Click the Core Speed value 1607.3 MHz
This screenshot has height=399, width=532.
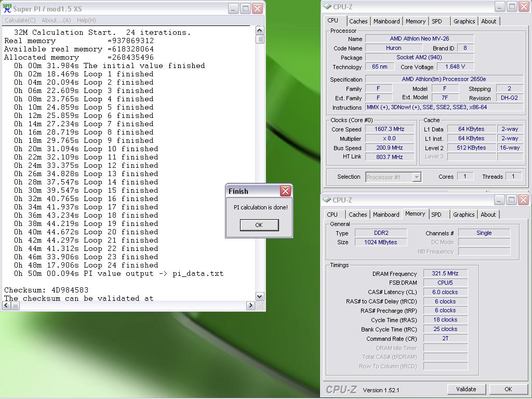click(x=390, y=129)
